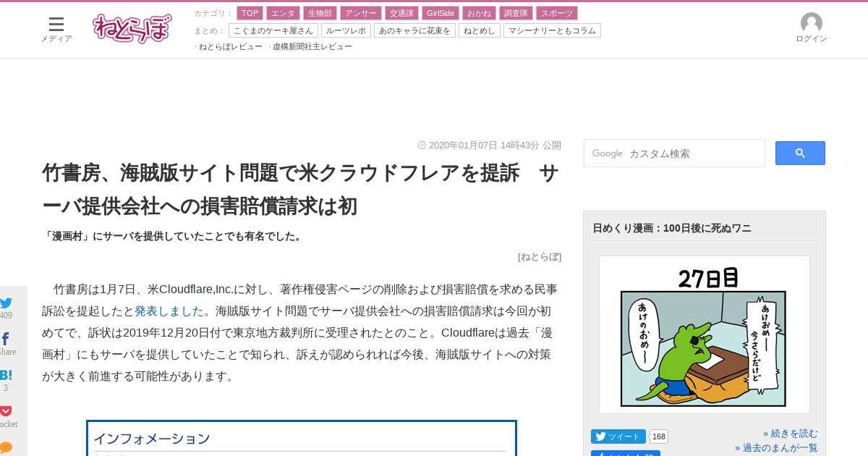This screenshot has height=456, width=868.
Task: Follow the 発表しました link in article
Action: tap(169, 311)
